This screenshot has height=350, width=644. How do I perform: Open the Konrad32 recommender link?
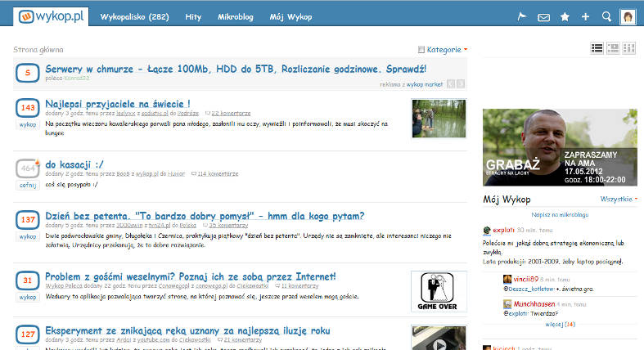(77, 78)
